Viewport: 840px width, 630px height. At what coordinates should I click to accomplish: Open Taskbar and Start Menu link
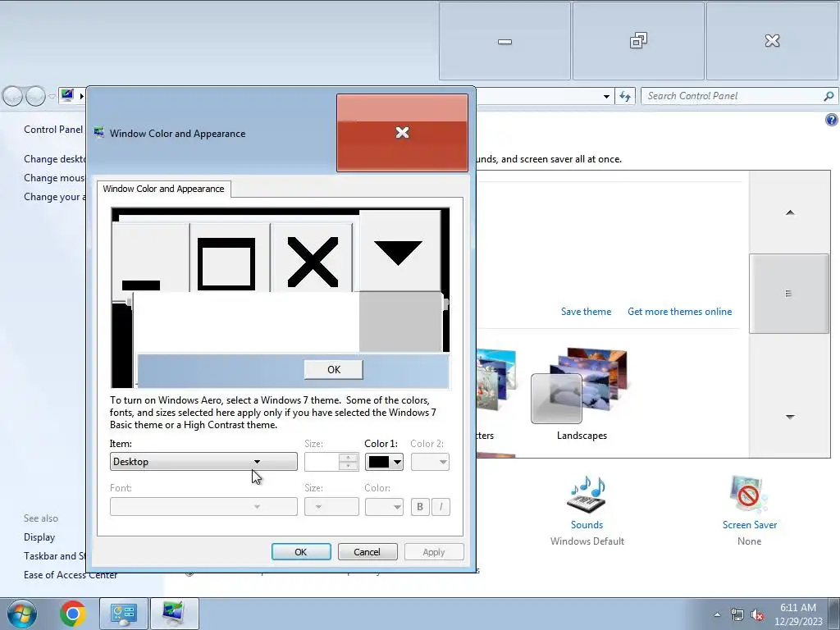[x=55, y=556]
